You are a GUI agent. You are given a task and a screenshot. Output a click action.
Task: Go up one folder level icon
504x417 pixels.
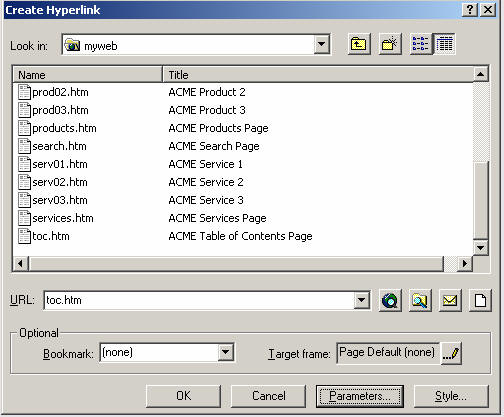point(359,44)
